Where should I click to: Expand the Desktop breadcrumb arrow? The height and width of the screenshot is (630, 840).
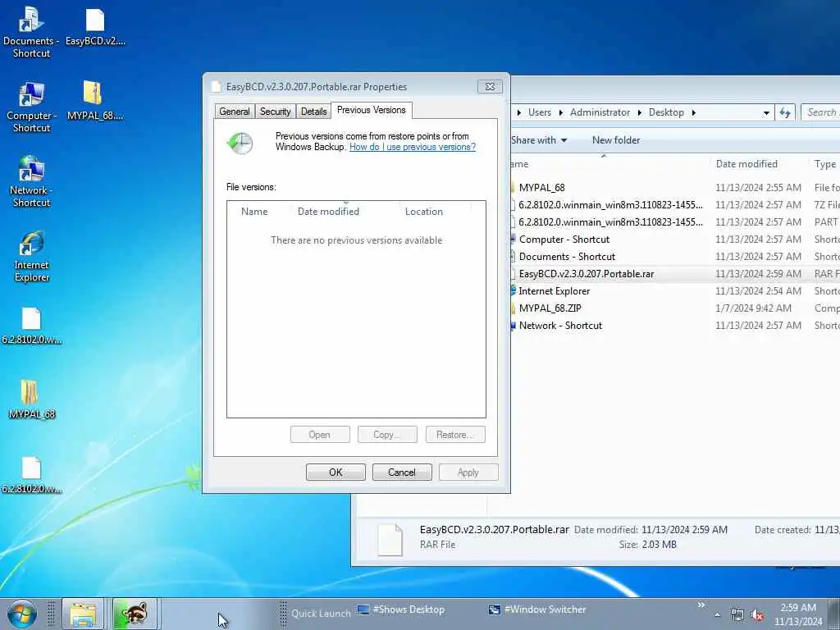pos(694,112)
